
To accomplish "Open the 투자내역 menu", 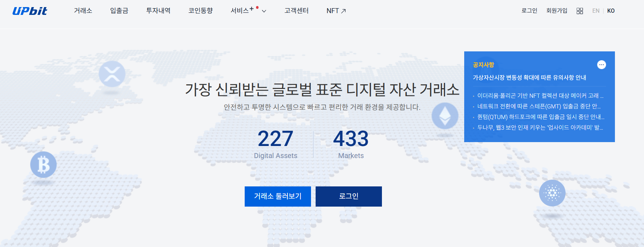I will 158,11.
